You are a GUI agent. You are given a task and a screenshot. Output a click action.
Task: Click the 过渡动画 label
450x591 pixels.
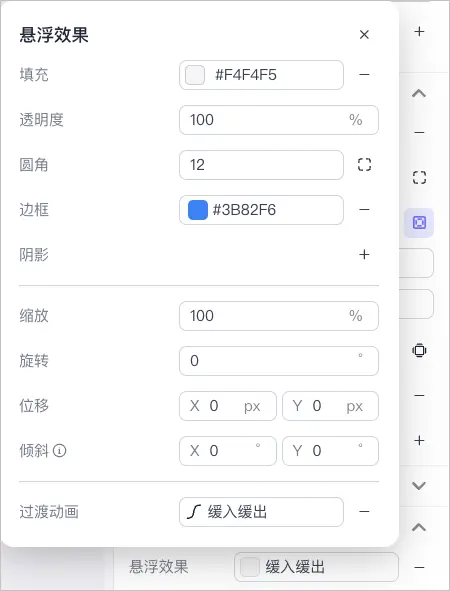[x=49, y=512]
